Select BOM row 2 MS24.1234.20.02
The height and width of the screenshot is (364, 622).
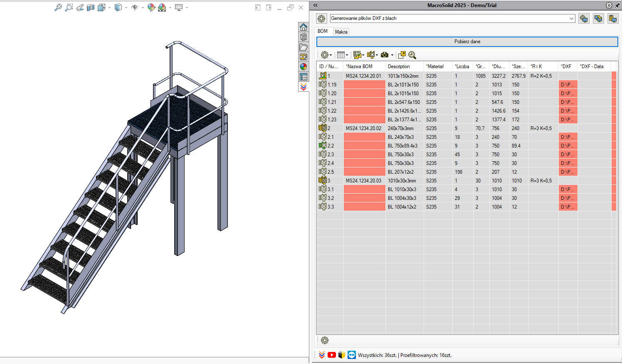(x=466, y=128)
